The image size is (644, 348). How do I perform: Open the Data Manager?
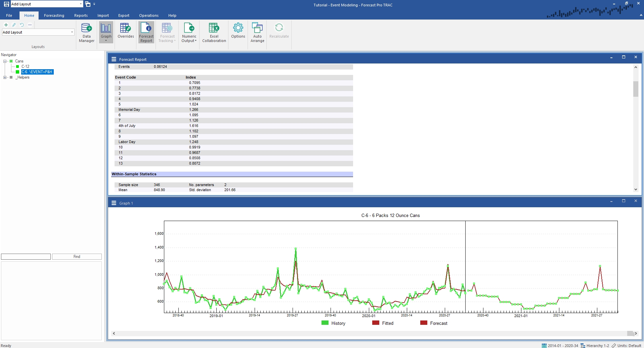[x=87, y=33]
